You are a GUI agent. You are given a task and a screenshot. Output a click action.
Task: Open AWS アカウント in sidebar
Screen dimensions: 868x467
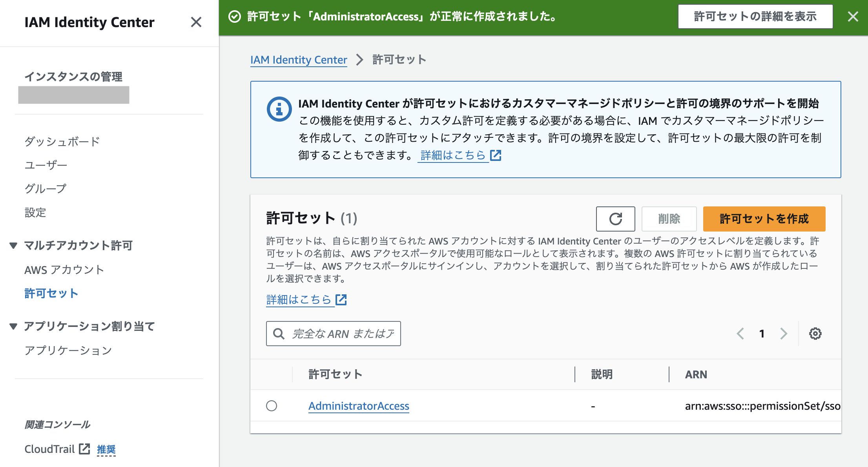64,270
